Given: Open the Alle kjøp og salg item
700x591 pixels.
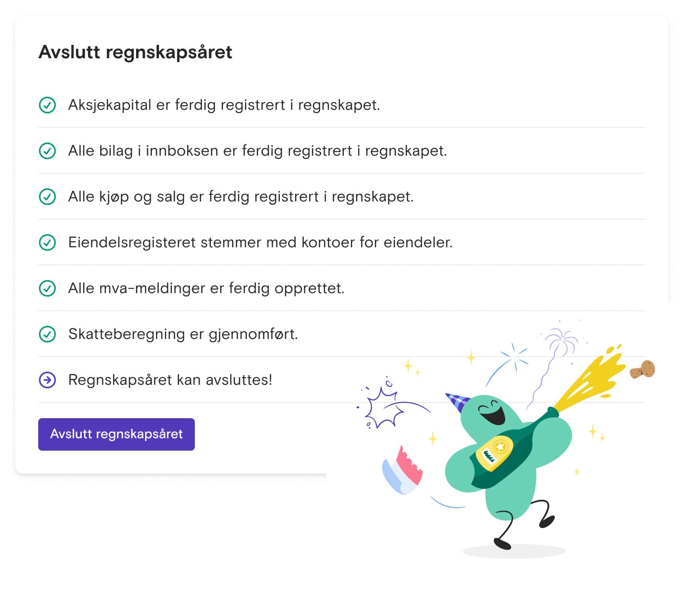Looking at the screenshot, I should pos(241,196).
